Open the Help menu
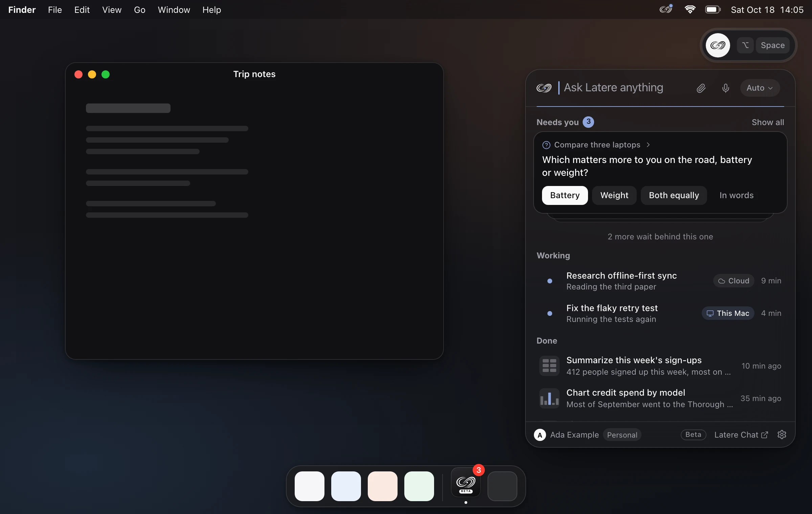This screenshot has width=812, height=514. tap(211, 10)
